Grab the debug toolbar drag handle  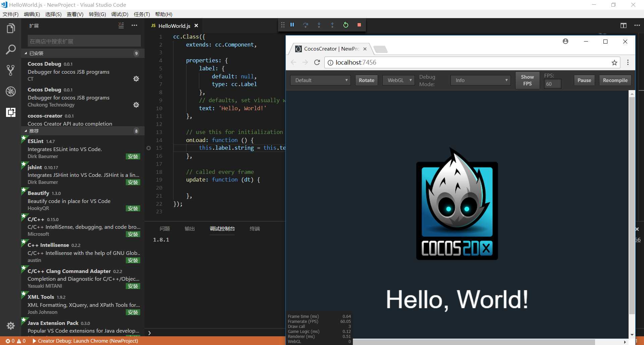click(283, 25)
